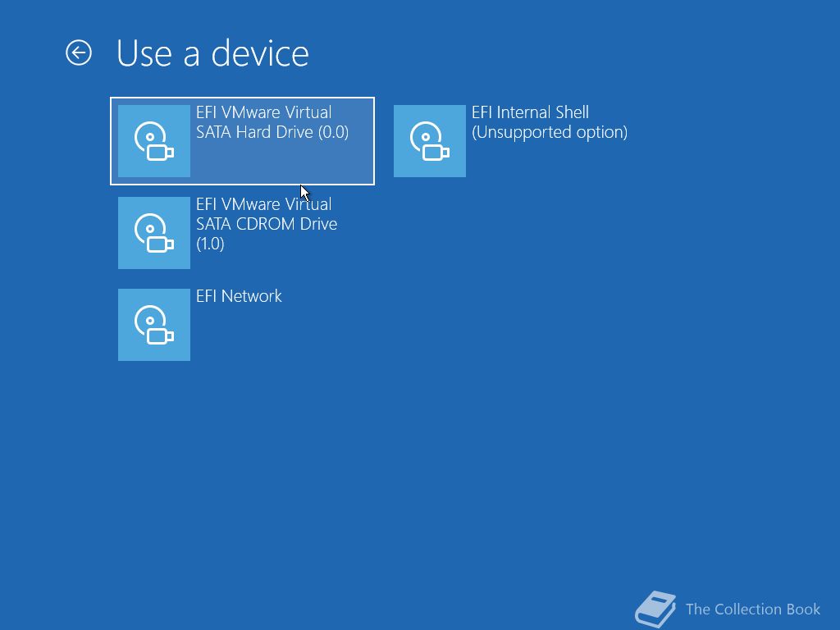Click the EFI Internal Shell tile icon
Screen dimensions: 840x630
[430, 141]
